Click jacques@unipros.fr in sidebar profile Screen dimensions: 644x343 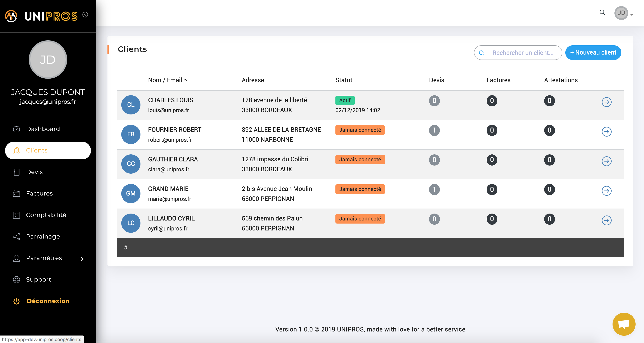[x=48, y=102]
